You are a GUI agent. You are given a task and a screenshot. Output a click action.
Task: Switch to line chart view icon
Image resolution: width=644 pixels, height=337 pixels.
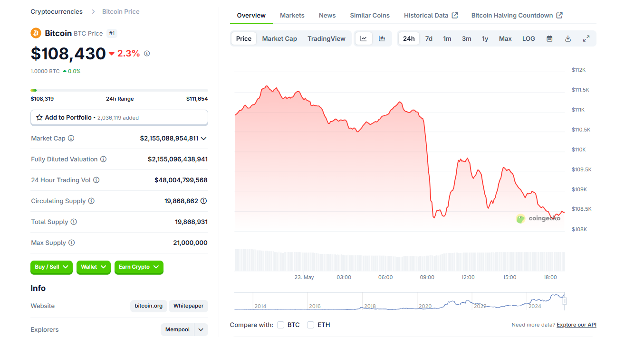coord(364,39)
